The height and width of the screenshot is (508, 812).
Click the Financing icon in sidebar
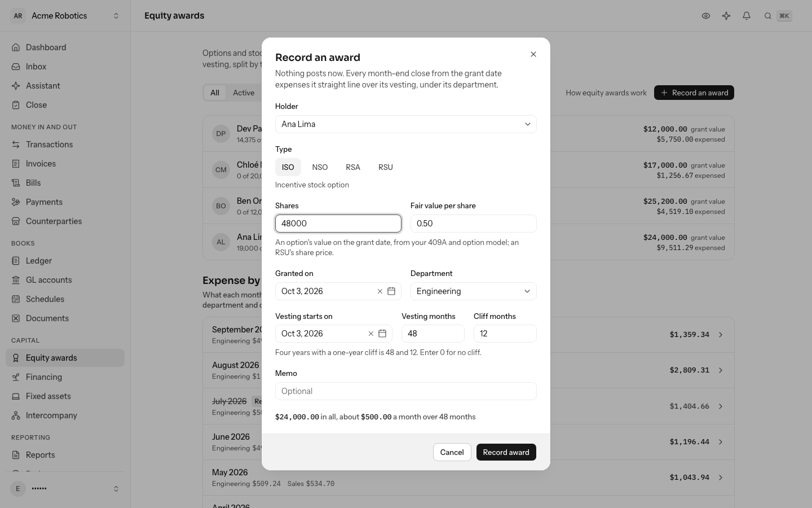(x=16, y=377)
